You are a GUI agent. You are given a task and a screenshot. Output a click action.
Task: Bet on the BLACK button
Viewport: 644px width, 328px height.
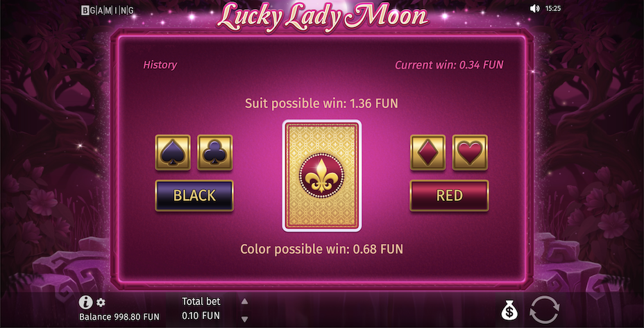tap(194, 196)
